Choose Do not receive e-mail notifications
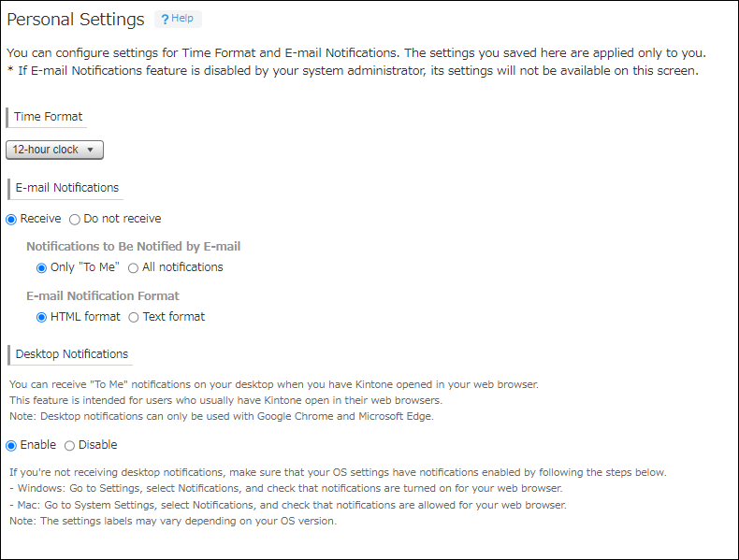Image resolution: width=739 pixels, height=560 pixels. (x=75, y=219)
